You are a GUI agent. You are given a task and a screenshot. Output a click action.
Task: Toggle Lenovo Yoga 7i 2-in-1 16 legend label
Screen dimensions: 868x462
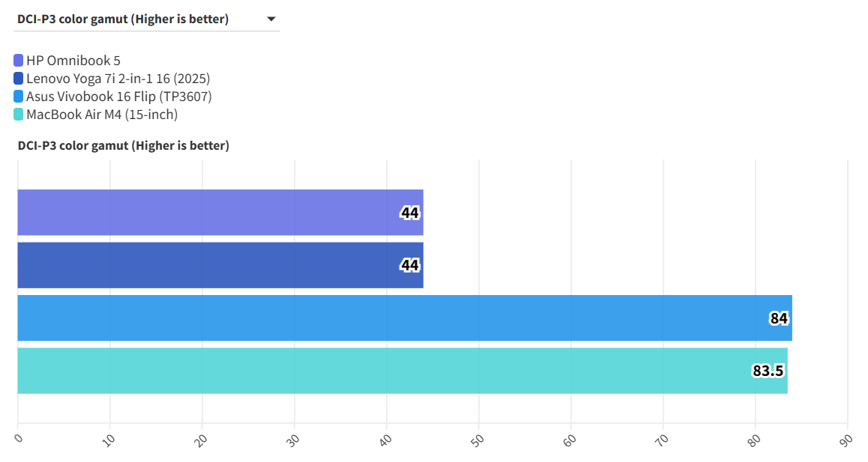click(118, 79)
